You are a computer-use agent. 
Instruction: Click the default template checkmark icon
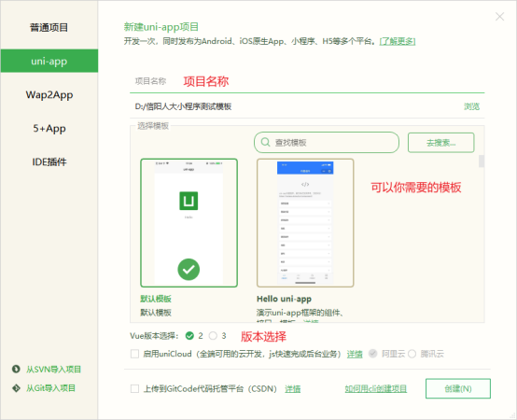[x=189, y=270]
